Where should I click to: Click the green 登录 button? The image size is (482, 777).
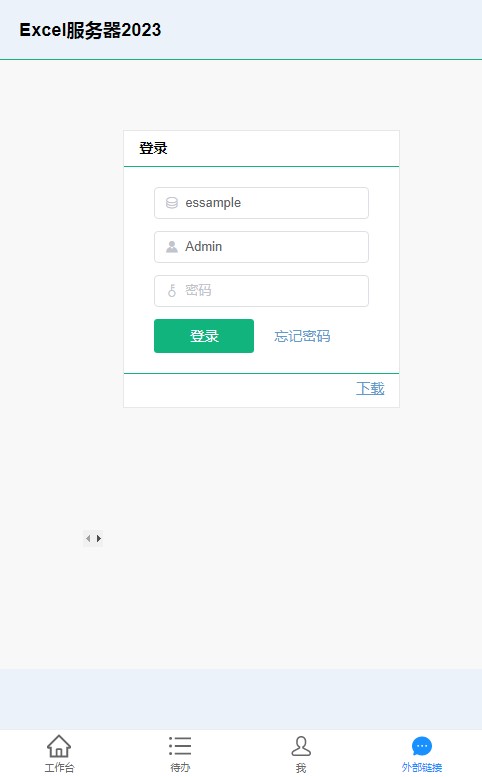(204, 336)
